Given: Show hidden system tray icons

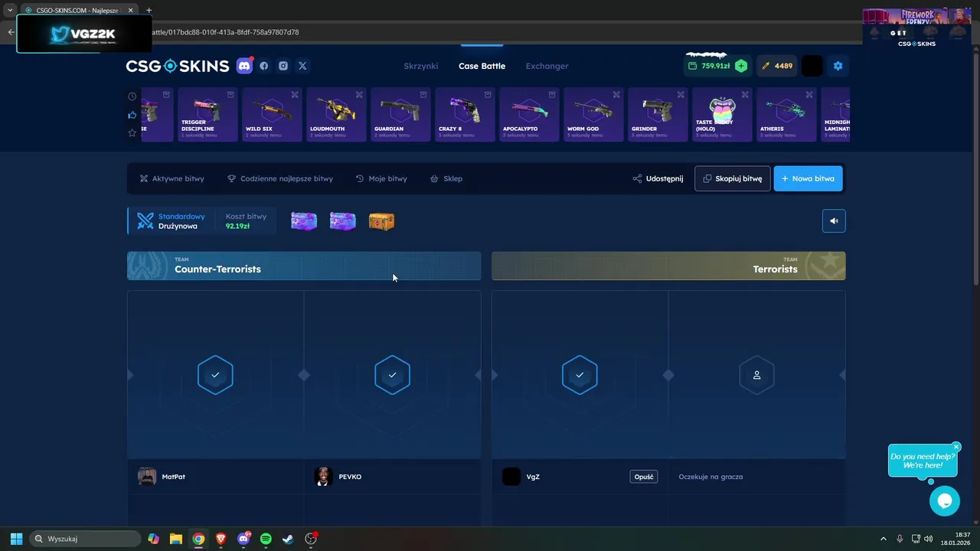Looking at the screenshot, I should pyautogui.click(x=883, y=539).
